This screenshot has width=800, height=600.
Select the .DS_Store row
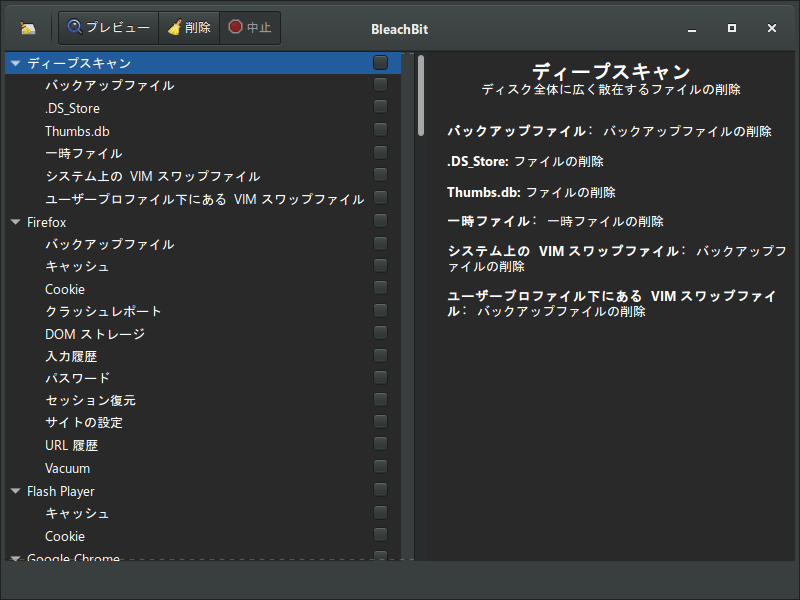click(203, 108)
